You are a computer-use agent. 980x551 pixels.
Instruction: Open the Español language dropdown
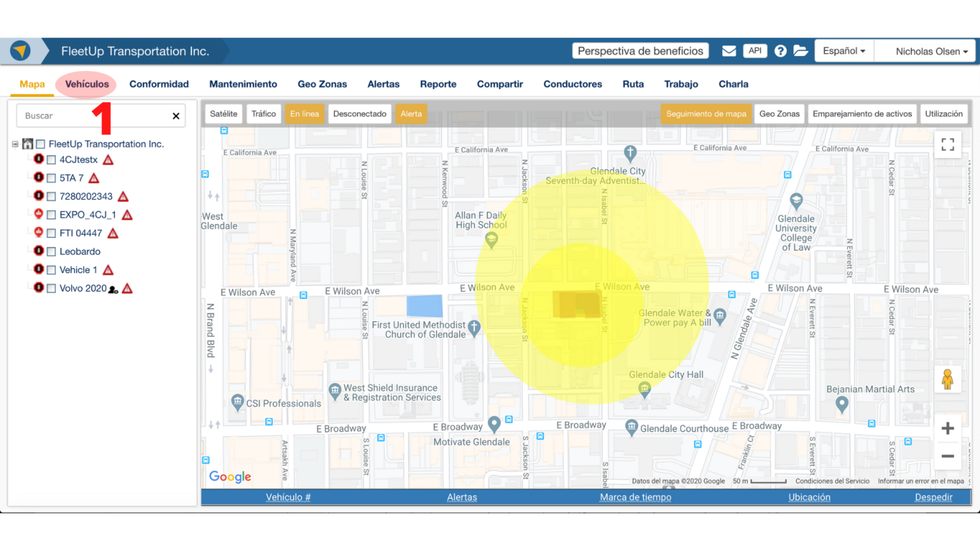(844, 51)
